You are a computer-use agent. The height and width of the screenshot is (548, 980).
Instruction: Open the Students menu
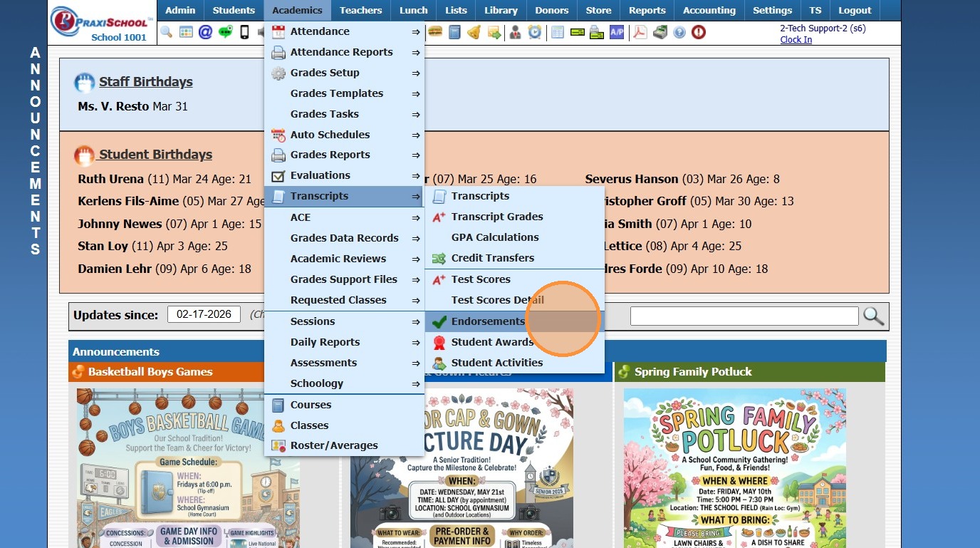(x=234, y=11)
